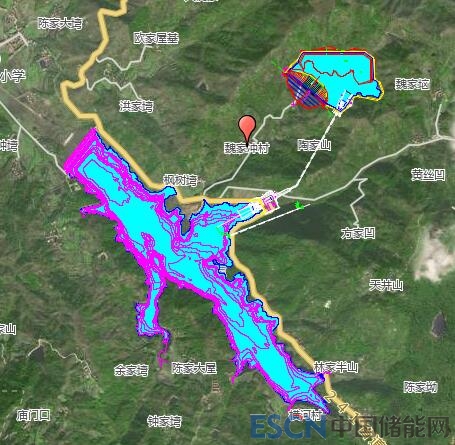Click the 天井山 mountain label
This screenshot has width=455, height=445.
[386, 285]
